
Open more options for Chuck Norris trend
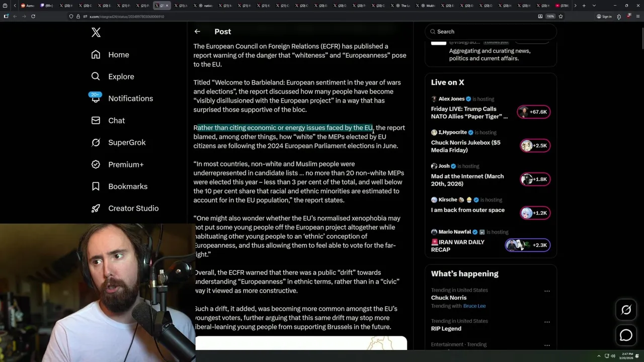(x=547, y=291)
